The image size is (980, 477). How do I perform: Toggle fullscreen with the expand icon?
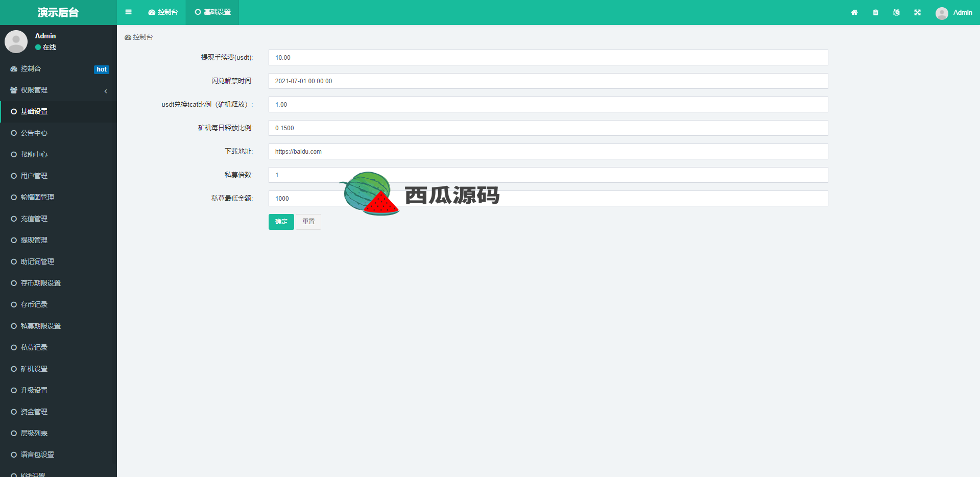pyautogui.click(x=917, y=12)
